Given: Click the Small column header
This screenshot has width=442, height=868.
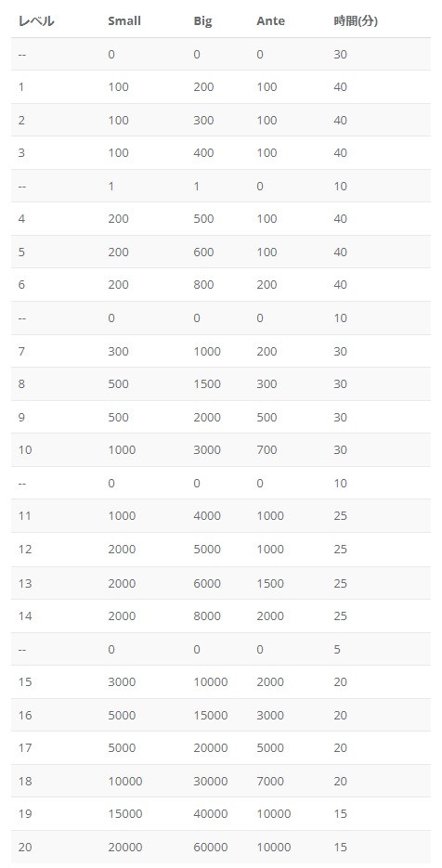Looking at the screenshot, I should pyautogui.click(x=124, y=21).
